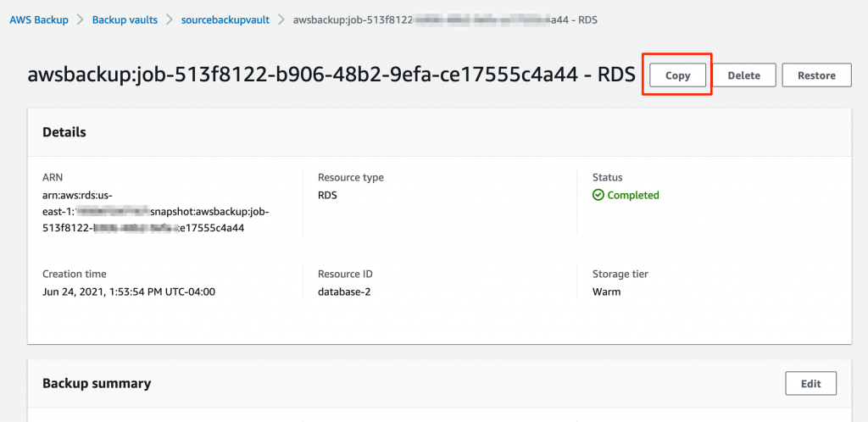Click the Storage tier label
The width and height of the screenshot is (868, 422).
coord(620,274)
